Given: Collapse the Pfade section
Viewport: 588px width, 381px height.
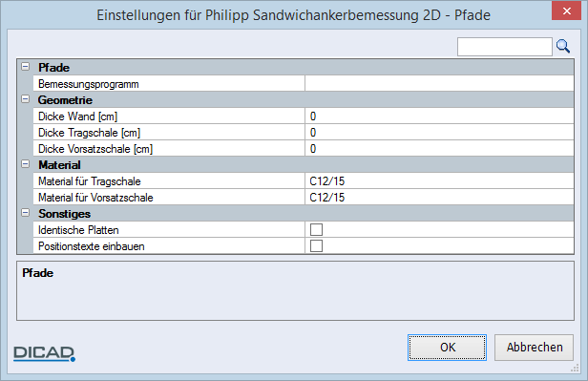Looking at the screenshot, I should tap(26, 67).
